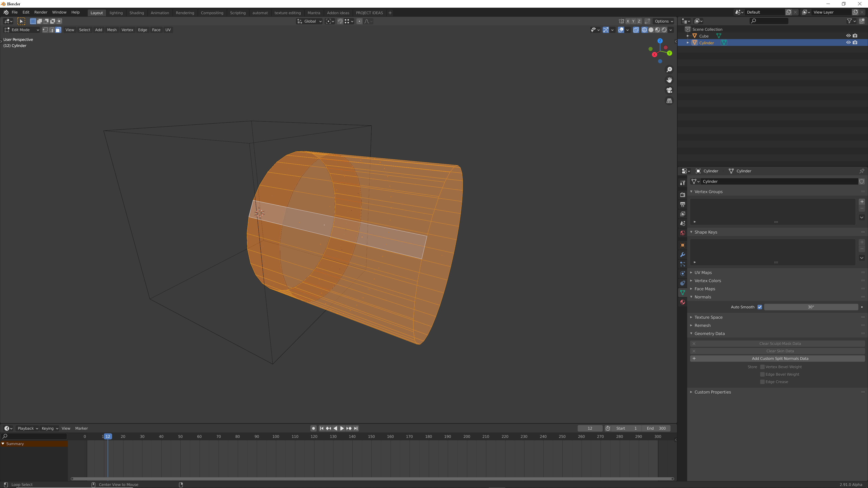Click the End frame field showing 300

pyautogui.click(x=656, y=428)
